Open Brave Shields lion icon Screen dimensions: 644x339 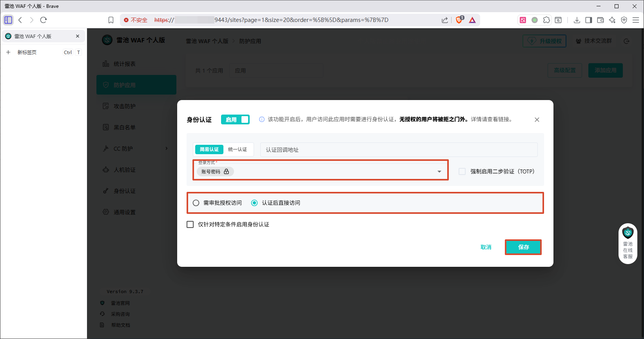pos(459,20)
